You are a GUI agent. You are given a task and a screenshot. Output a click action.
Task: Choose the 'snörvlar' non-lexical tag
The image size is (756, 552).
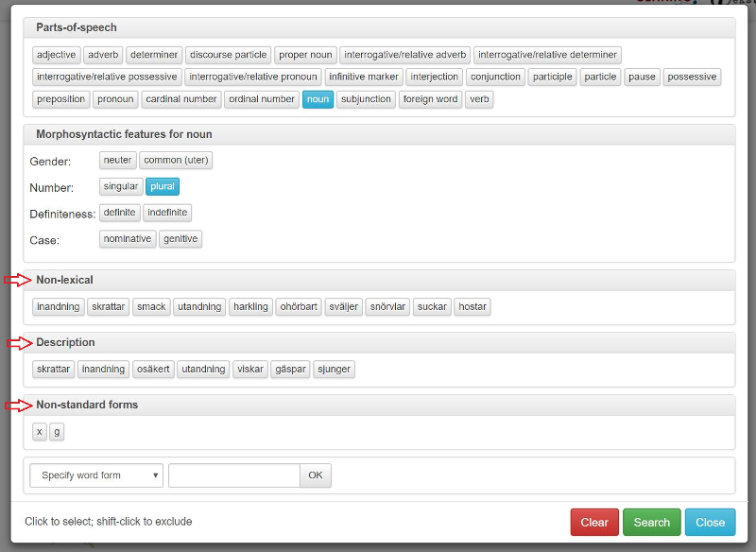[387, 306]
